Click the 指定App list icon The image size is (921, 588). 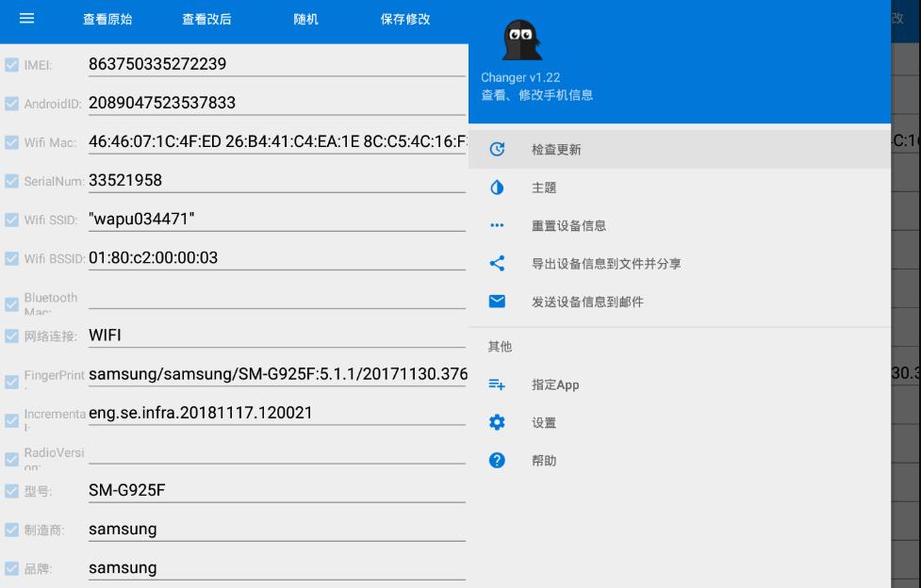(498, 384)
